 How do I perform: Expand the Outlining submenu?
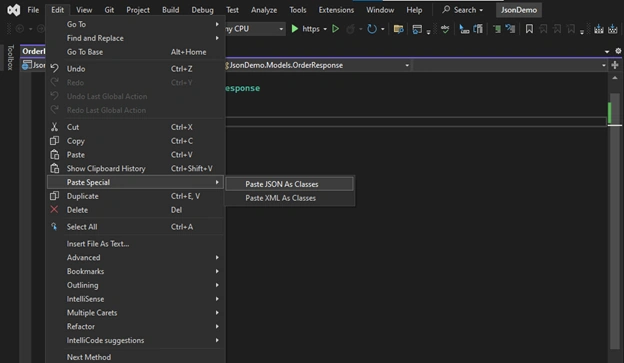click(x=135, y=285)
